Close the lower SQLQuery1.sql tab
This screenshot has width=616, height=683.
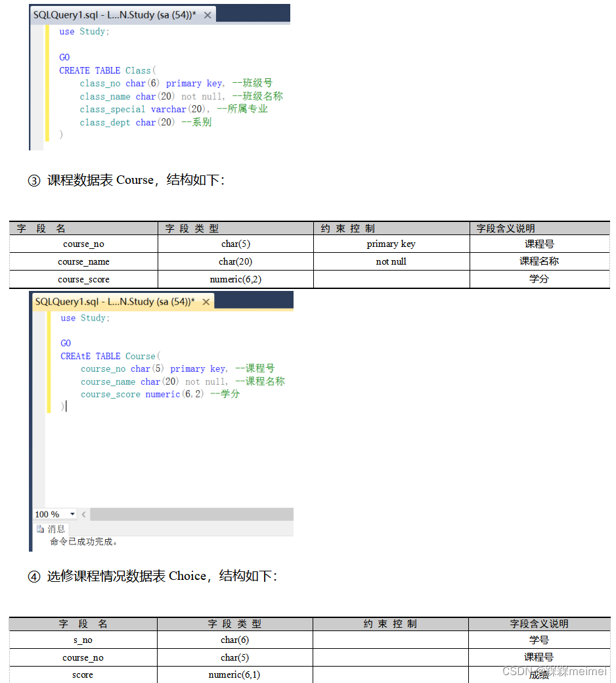(206, 302)
